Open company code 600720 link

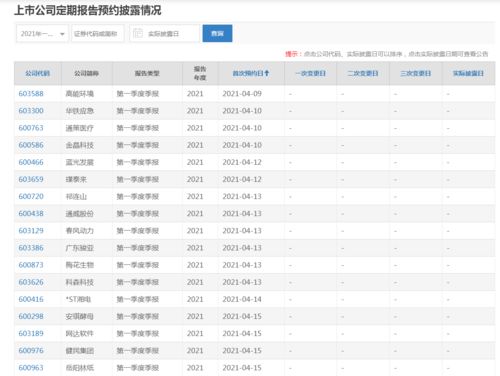pos(31,196)
